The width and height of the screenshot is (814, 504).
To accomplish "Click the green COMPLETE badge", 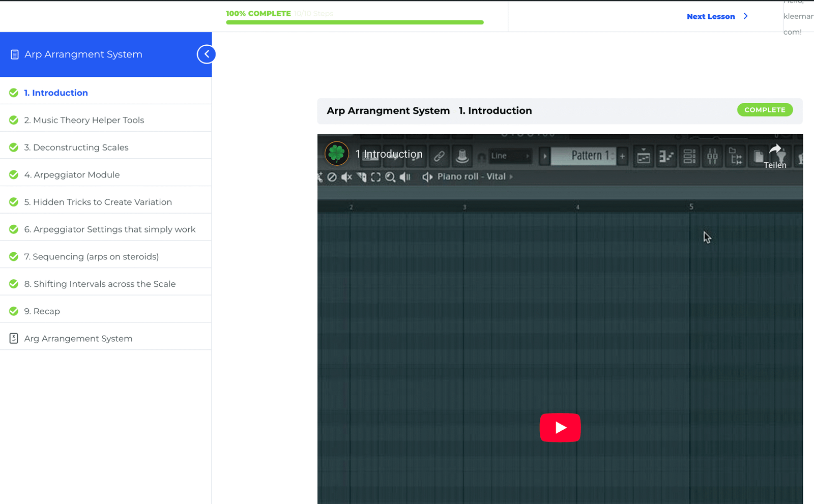I will (x=765, y=110).
